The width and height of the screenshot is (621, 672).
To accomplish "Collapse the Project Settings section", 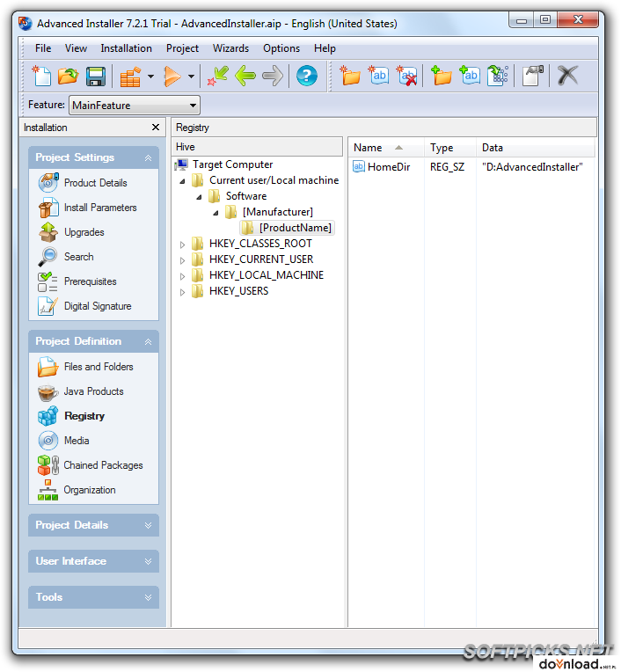I will coord(148,157).
